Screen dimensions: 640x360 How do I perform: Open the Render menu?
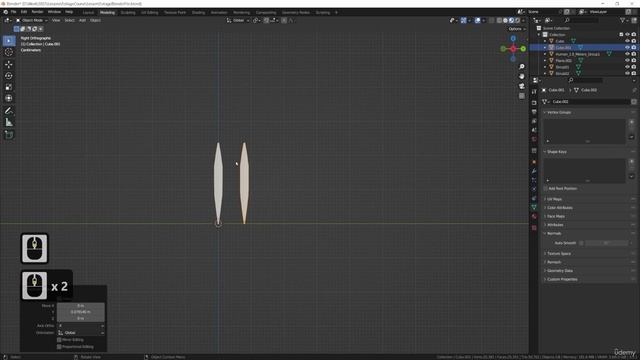point(37,12)
